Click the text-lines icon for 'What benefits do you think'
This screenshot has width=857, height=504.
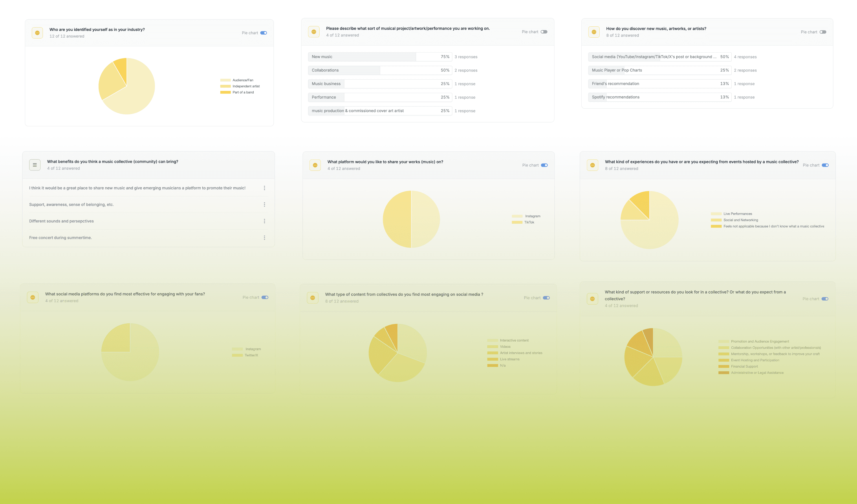35,165
